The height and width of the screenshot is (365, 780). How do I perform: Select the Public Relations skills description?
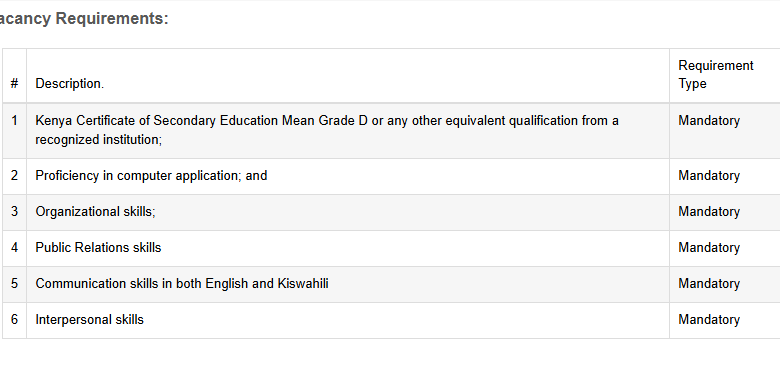[x=98, y=247]
